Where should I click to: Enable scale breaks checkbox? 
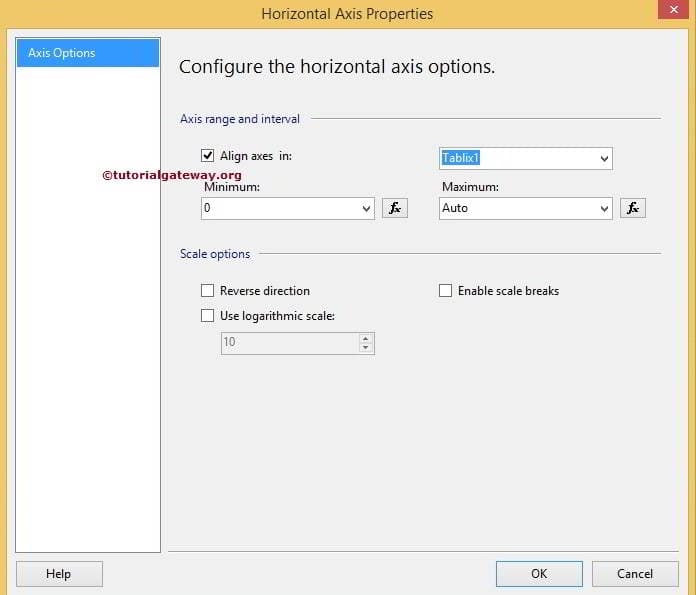tap(446, 291)
